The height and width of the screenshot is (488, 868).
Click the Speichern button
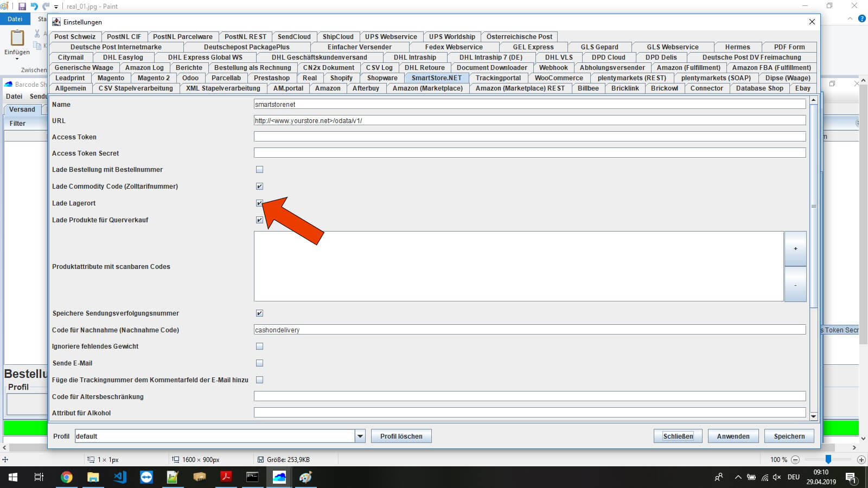pyautogui.click(x=789, y=436)
